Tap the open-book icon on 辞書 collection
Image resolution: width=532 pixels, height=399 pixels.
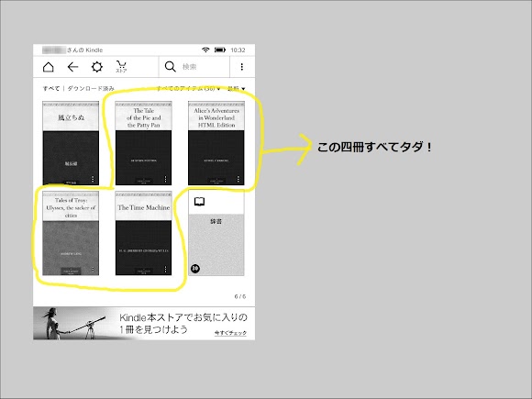(x=200, y=202)
